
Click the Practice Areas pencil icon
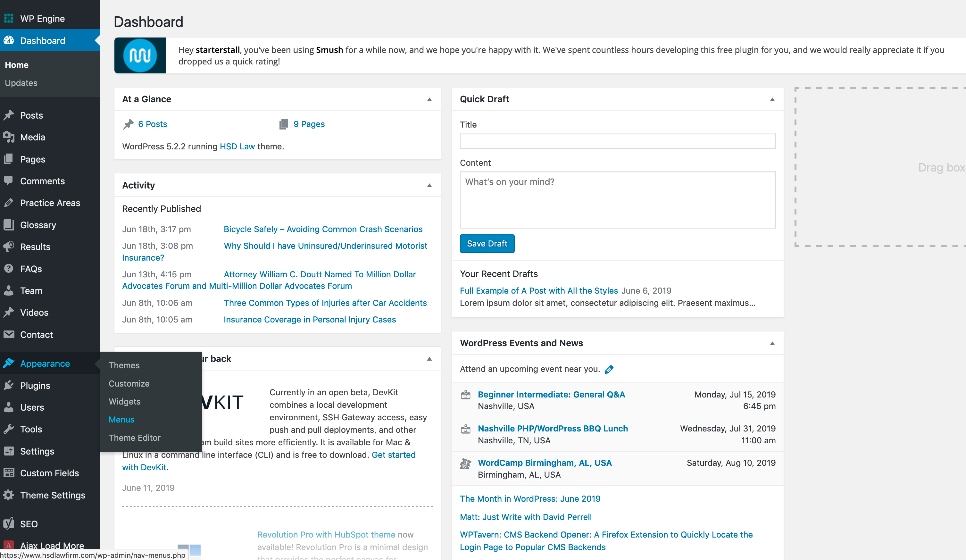tap(9, 203)
